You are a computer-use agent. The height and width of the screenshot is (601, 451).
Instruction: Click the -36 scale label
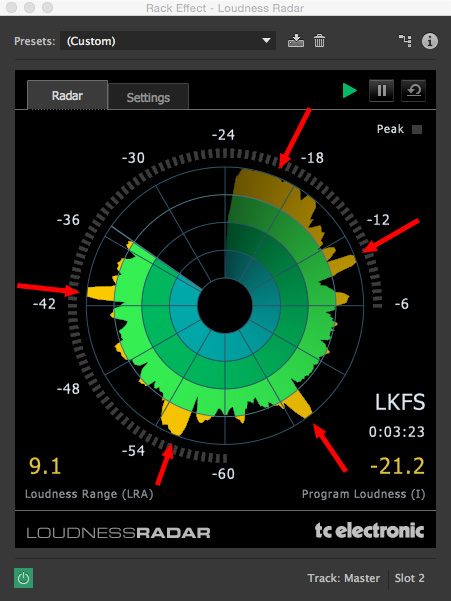(x=68, y=220)
